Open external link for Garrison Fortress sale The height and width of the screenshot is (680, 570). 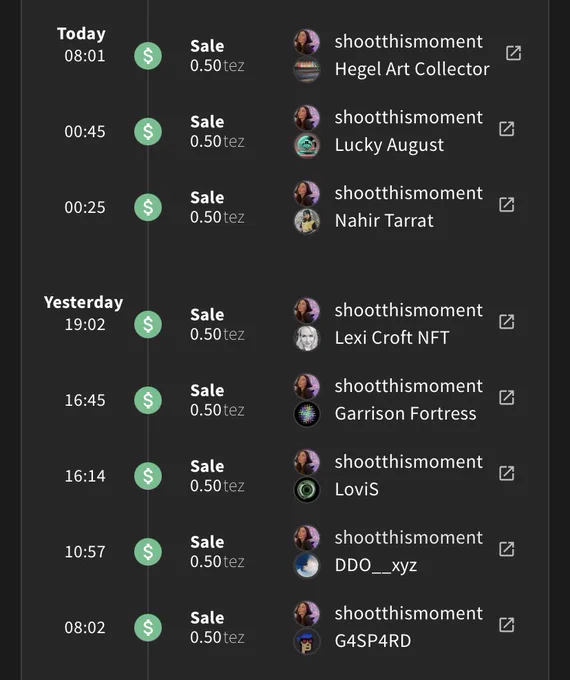(x=507, y=398)
